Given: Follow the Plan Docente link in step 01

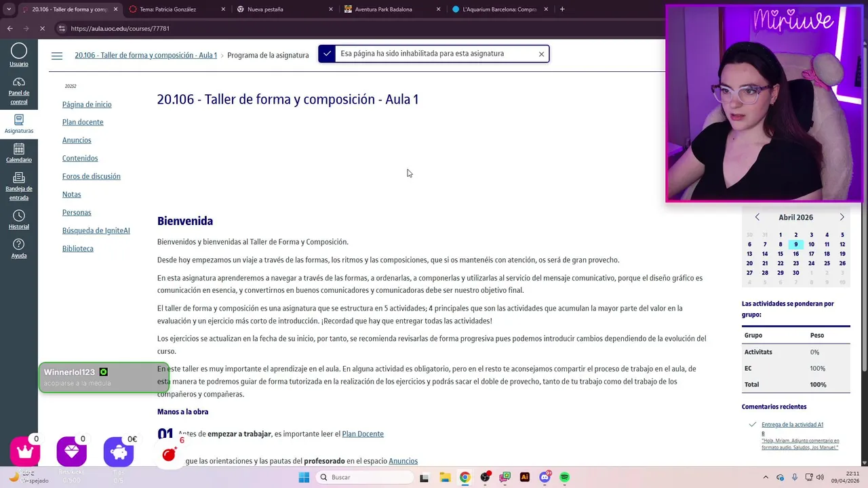Looking at the screenshot, I should click(x=363, y=434).
